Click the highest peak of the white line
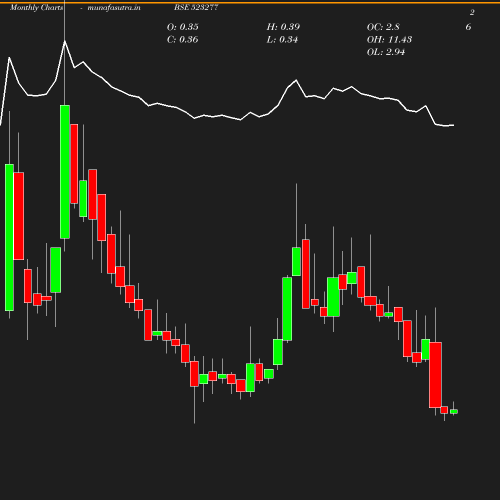Viewport: 500px width, 500px height. coord(65,42)
